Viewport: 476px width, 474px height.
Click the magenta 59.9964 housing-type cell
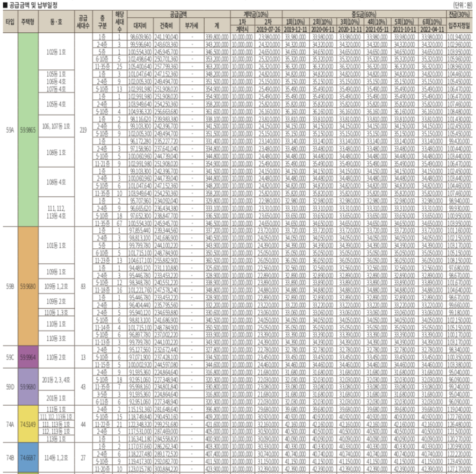click(x=28, y=357)
